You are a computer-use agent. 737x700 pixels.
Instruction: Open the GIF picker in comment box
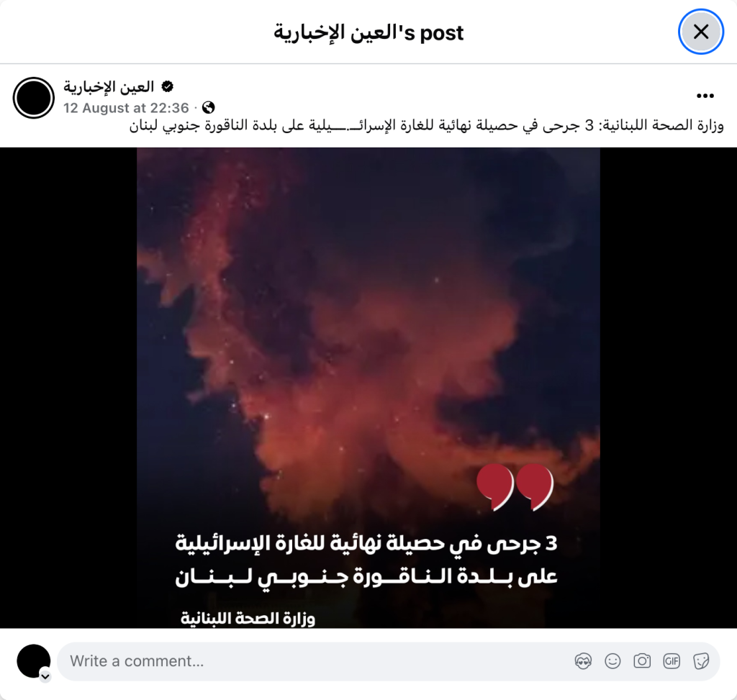[x=672, y=661]
